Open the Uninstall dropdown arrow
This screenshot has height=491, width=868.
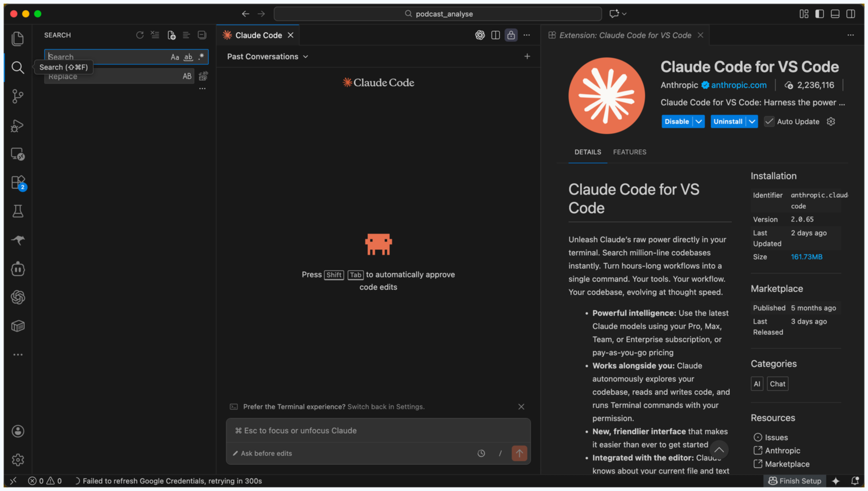click(x=752, y=121)
